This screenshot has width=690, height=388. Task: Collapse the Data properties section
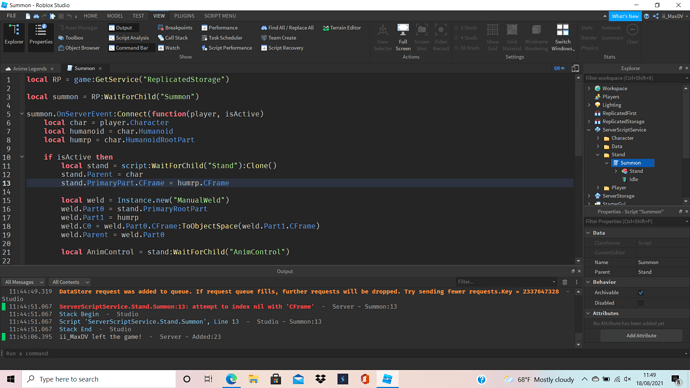tap(588, 233)
